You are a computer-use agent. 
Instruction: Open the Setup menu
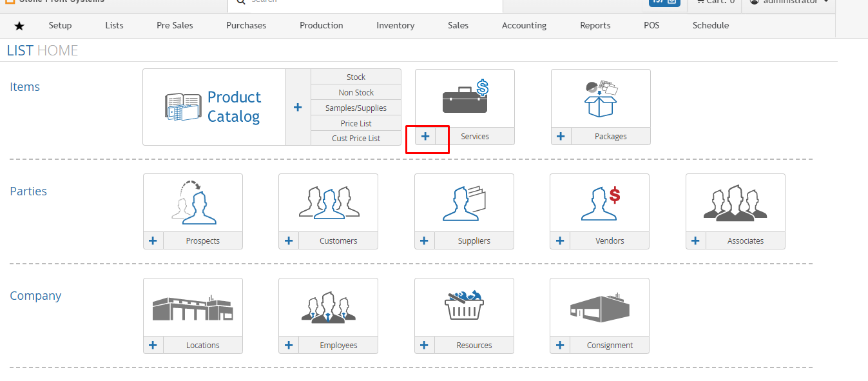(61, 25)
